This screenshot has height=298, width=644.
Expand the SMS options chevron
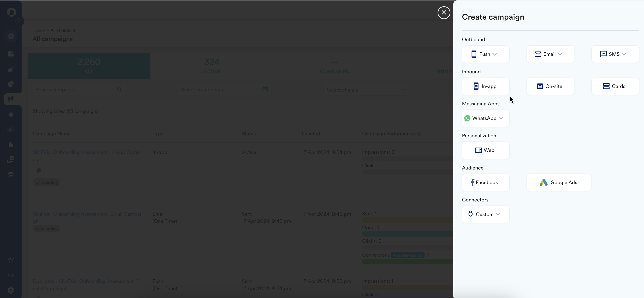[x=624, y=54]
